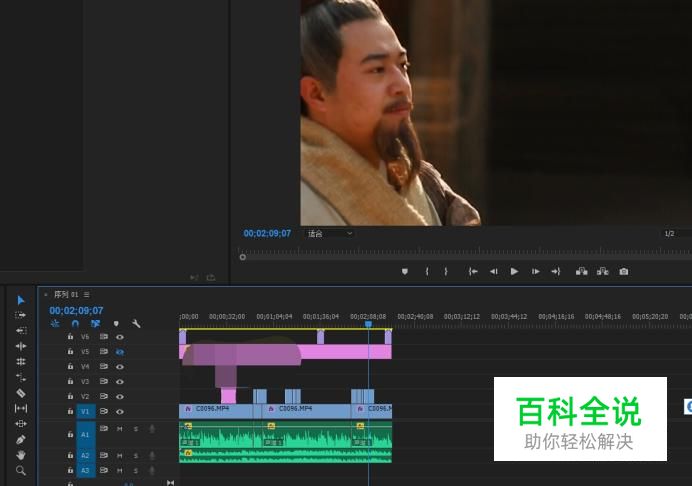692x486 pixels.
Task: Click the program monitor scrubber playhead
Action: pos(242,257)
